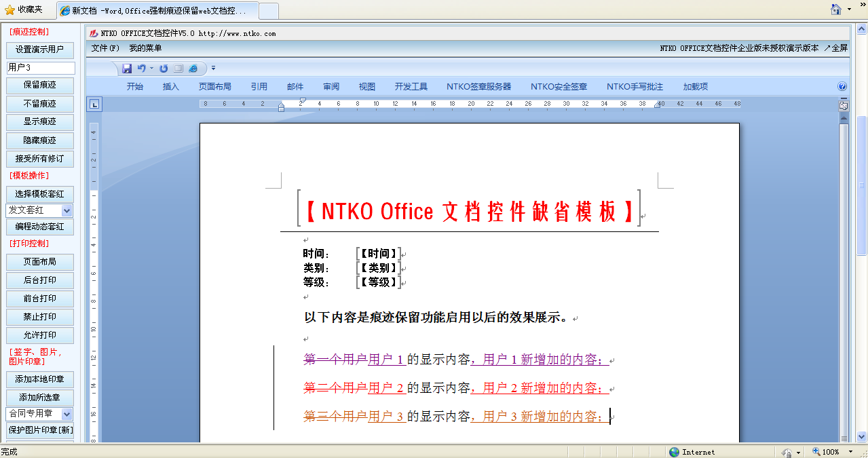
Task: Open the 加载项 tab
Action: [696, 87]
